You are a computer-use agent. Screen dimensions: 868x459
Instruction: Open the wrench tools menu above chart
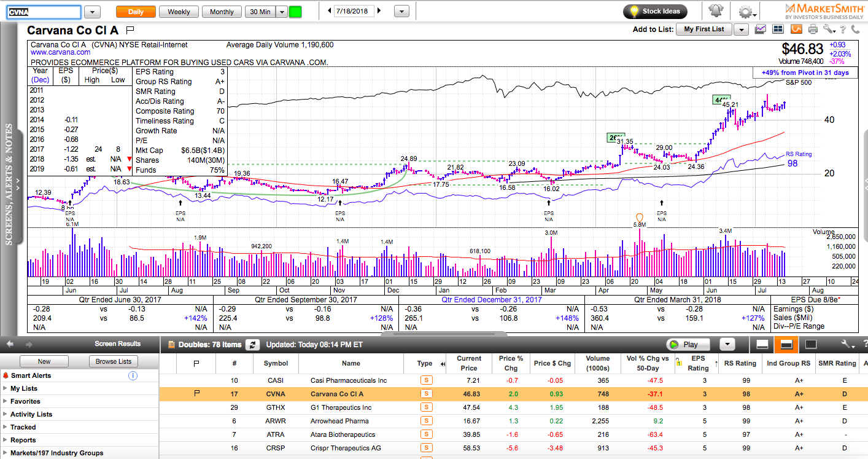[x=830, y=29]
